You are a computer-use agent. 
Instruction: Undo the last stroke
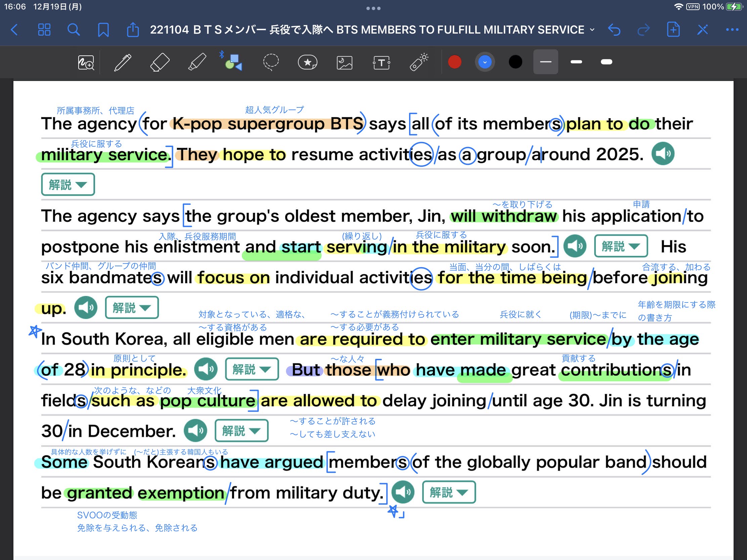point(614,30)
